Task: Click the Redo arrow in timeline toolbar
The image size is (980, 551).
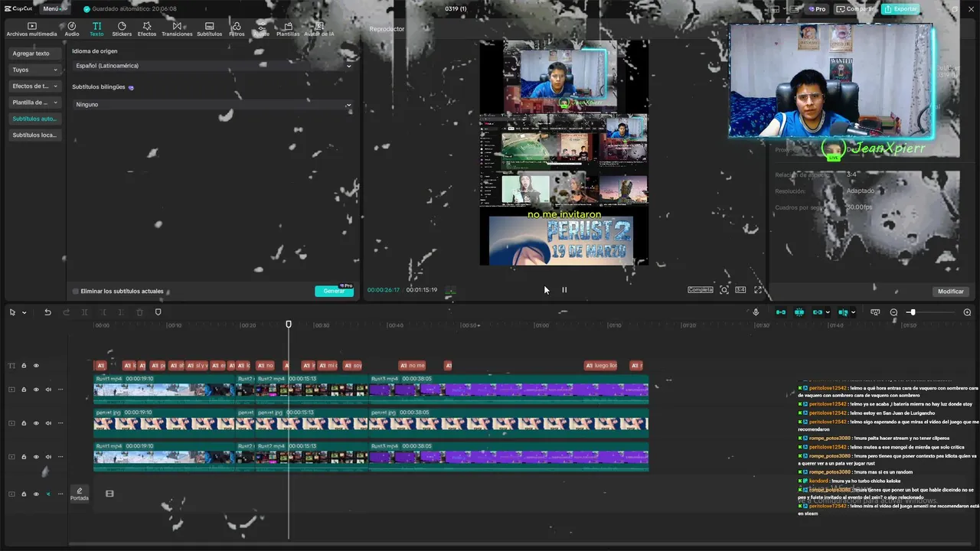Action: [x=66, y=312]
